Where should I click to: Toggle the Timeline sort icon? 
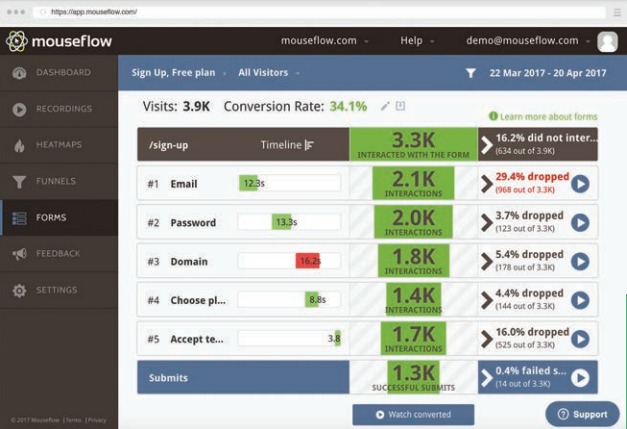coord(309,145)
